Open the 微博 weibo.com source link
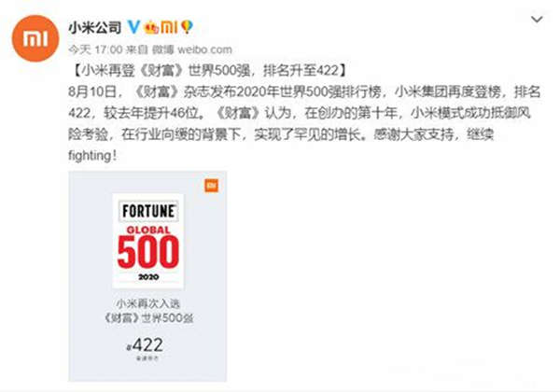Viewport: 560px width, 392px height. point(192,49)
